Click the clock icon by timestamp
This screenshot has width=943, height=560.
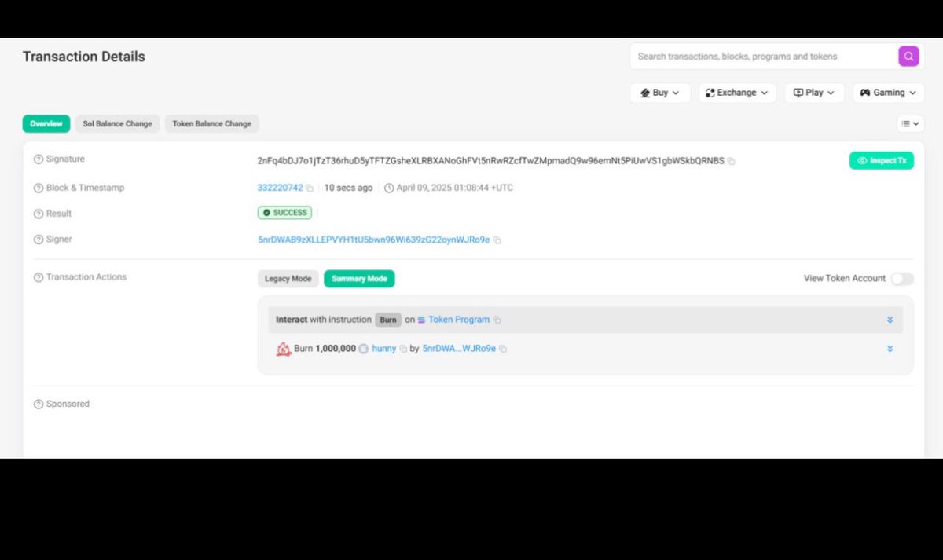tap(389, 188)
